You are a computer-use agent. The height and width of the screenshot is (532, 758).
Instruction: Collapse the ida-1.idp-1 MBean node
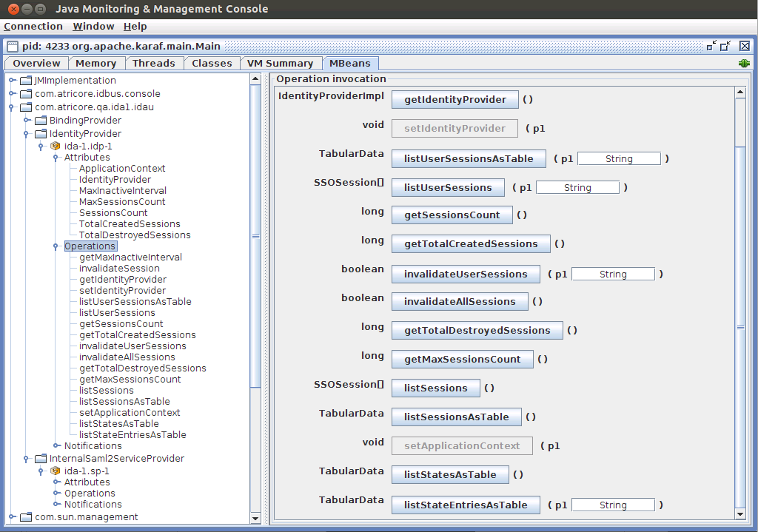pos(41,147)
